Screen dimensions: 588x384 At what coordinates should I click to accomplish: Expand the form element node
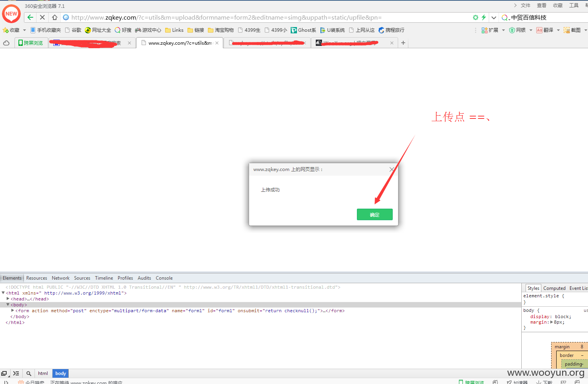click(13, 311)
